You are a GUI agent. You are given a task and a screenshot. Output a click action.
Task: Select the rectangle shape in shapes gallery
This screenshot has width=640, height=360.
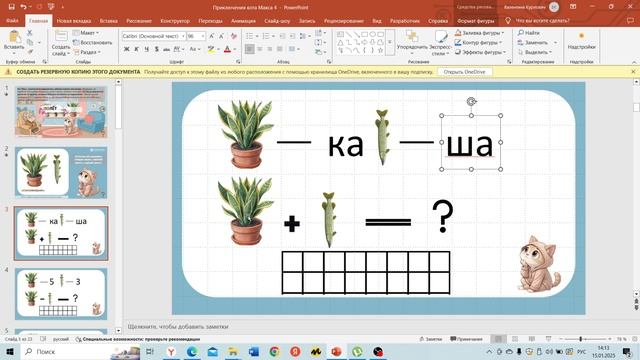click(364, 35)
